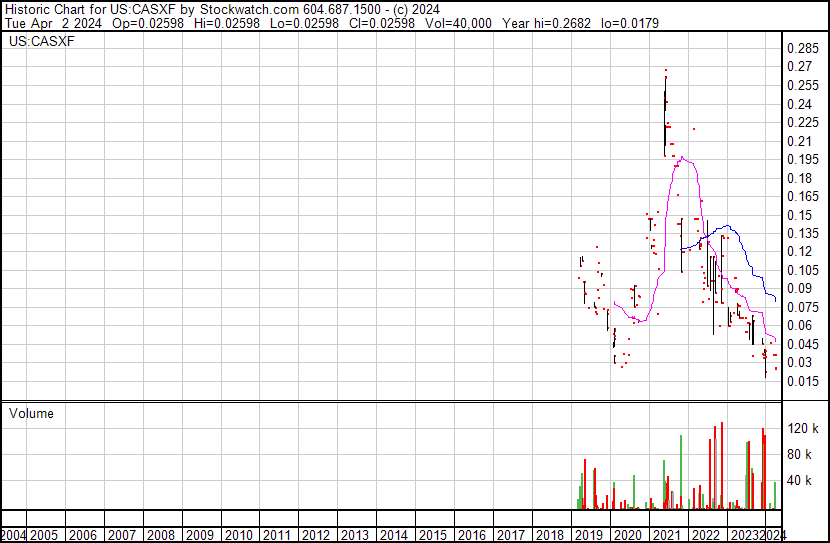Screen dimensions: 830x543
Task: Click the 40 k volume axis label
Action: click(x=799, y=481)
